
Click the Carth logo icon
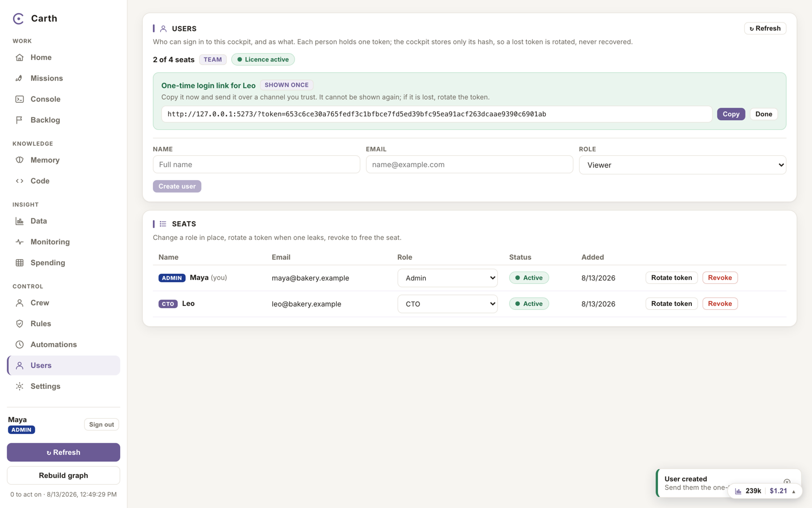click(19, 19)
